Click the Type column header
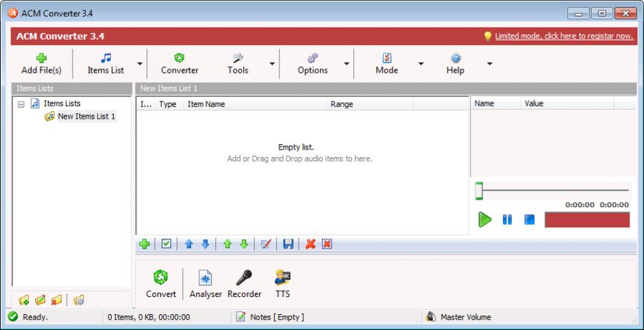644x330 pixels. [x=169, y=104]
